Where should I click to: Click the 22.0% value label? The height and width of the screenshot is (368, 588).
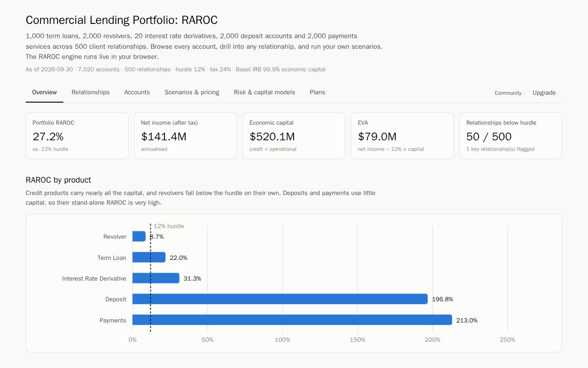(x=179, y=258)
